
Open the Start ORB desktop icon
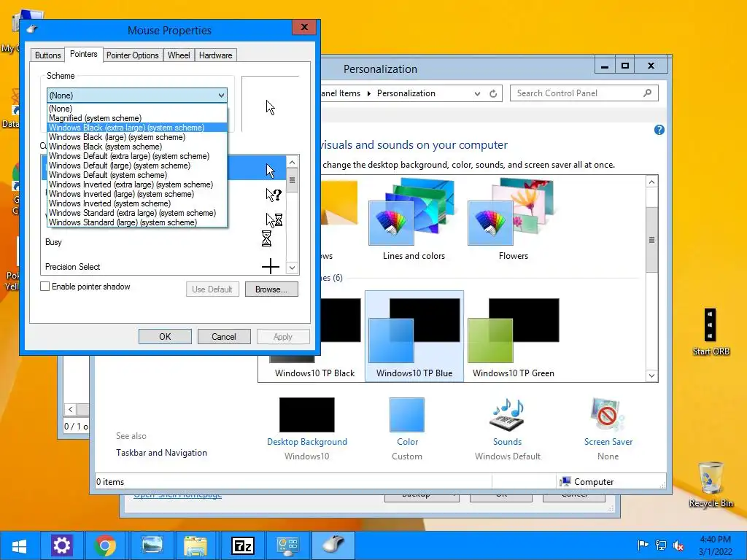(711, 332)
